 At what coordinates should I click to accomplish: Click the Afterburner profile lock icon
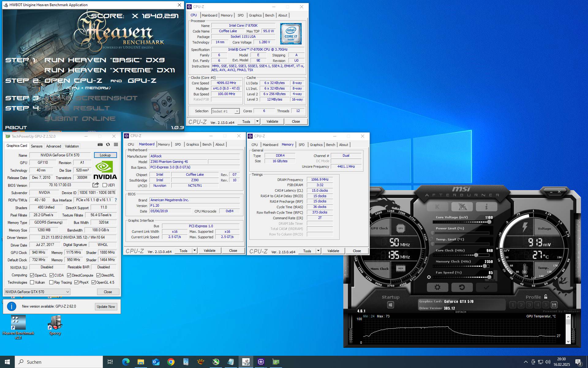point(546,297)
